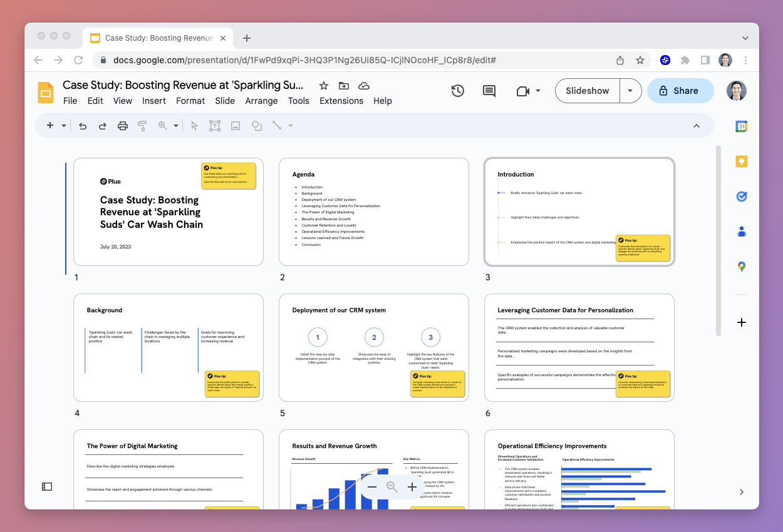
Task: Select the Text box tool
Action: 215,125
